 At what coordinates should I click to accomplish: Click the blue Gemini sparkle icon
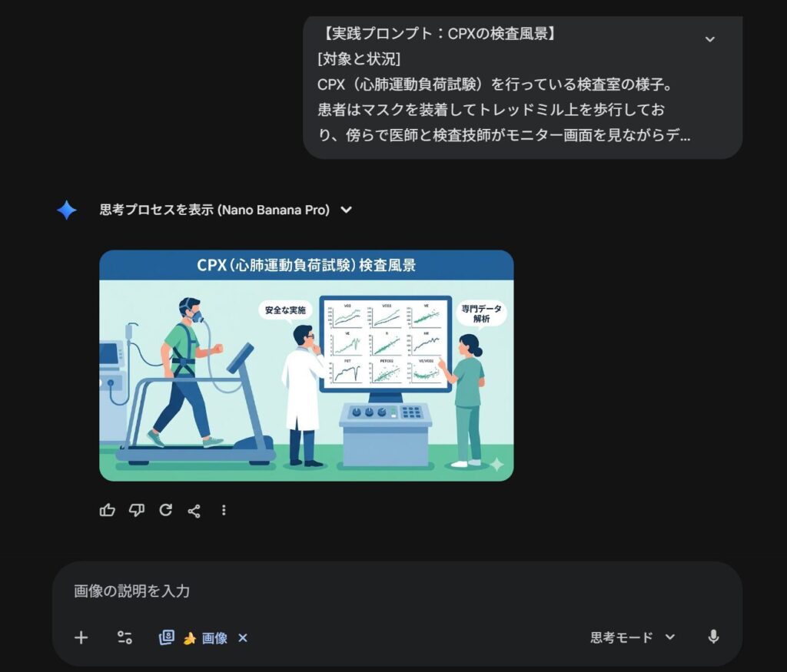pyautogui.click(x=67, y=210)
